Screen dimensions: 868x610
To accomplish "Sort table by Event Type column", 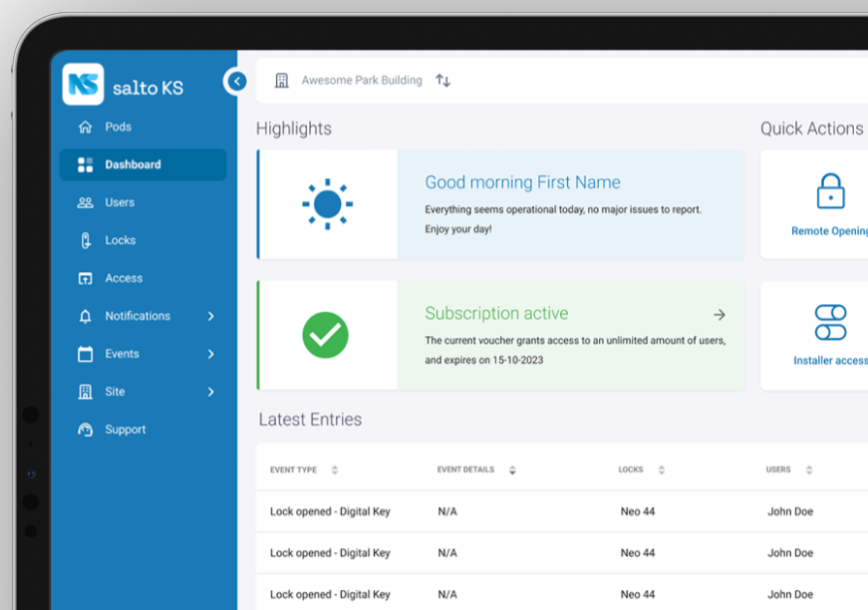I will coord(335,469).
